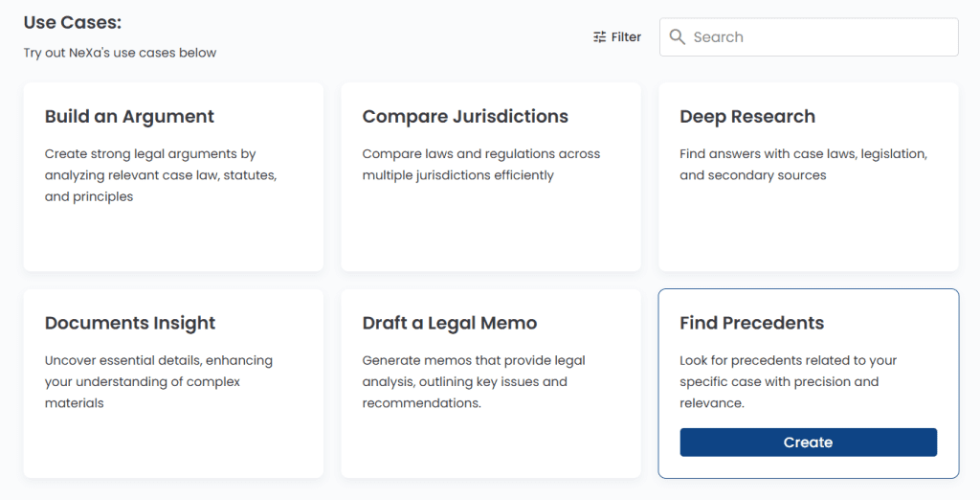980x500 pixels.
Task: Click the Build an Argument heading
Action: pos(129,117)
